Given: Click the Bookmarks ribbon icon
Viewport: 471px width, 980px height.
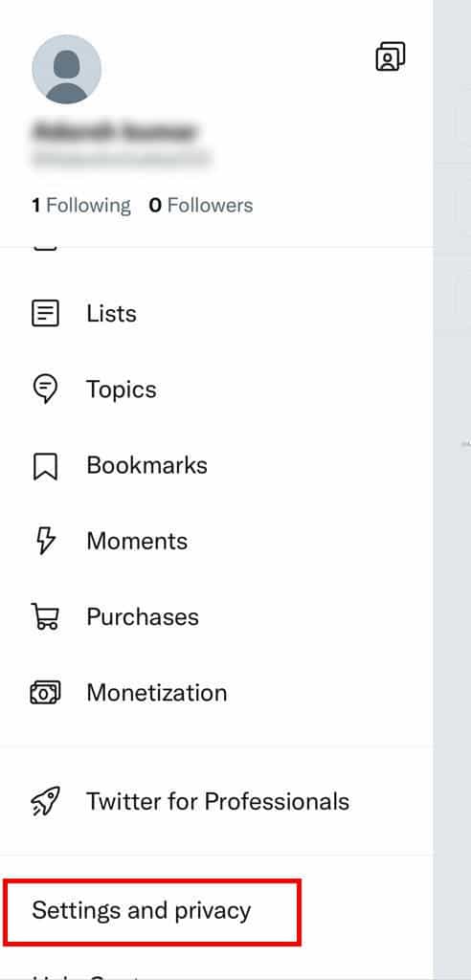Looking at the screenshot, I should tap(45, 466).
